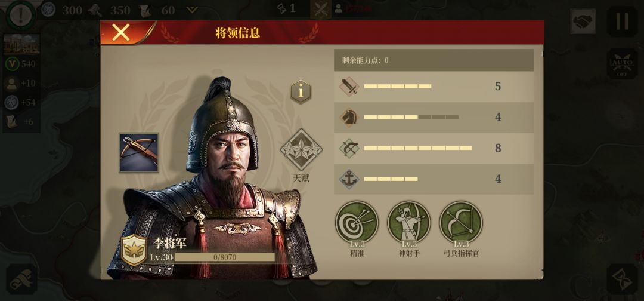The height and width of the screenshot is (301, 644).
Task: Pause the game with pause button
Action: click(622, 21)
